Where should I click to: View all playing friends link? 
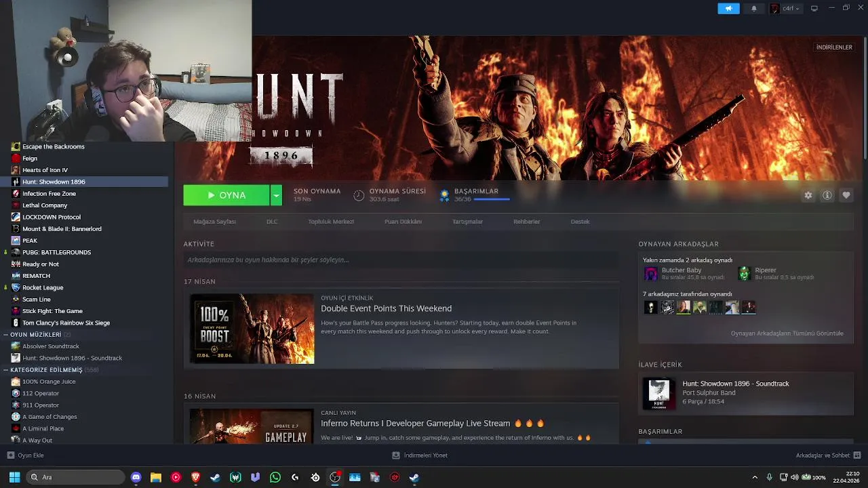coord(787,333)
